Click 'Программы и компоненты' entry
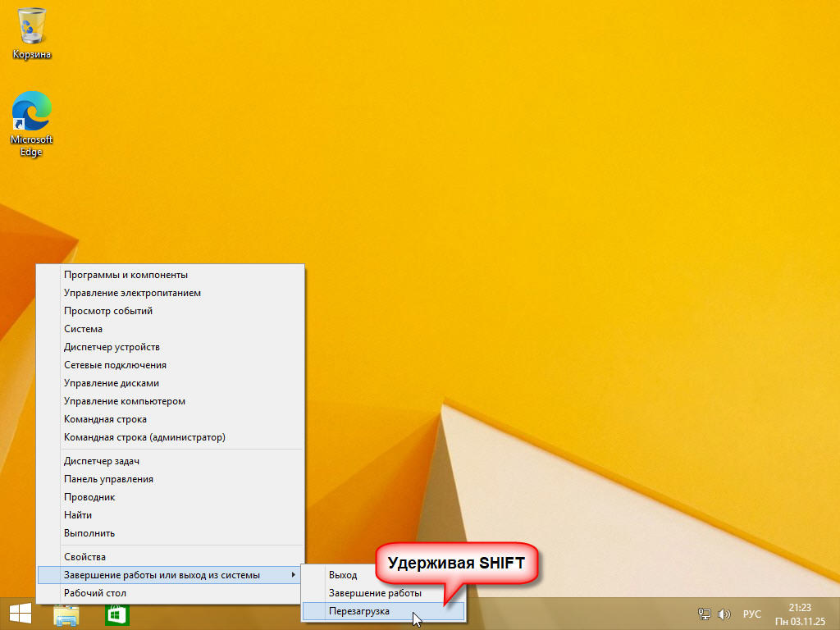The width and height of the screenshot is (840, 630). [x=126, y=275]
